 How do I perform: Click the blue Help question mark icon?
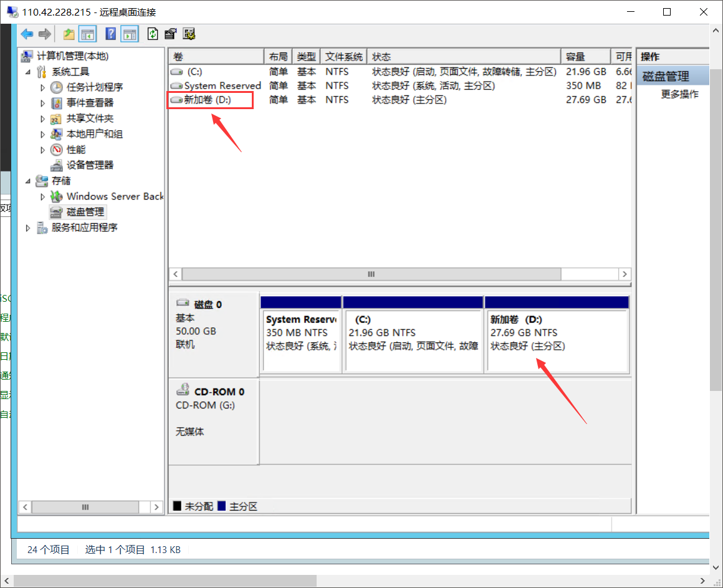(x=111, y=34)
